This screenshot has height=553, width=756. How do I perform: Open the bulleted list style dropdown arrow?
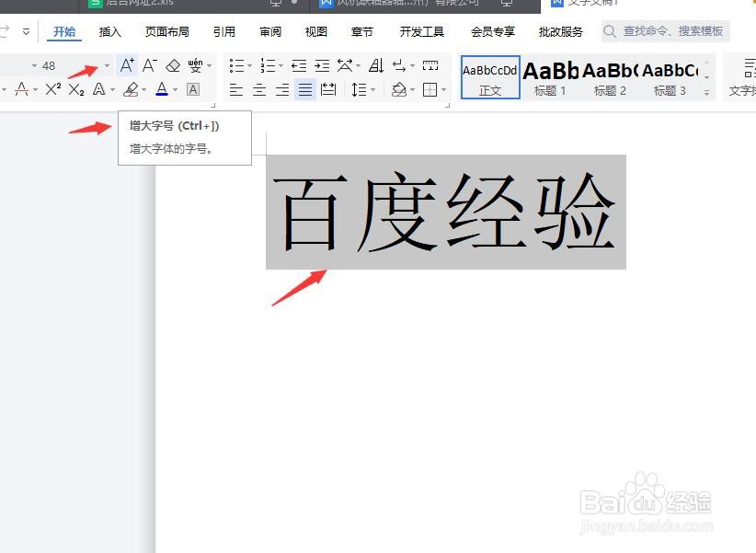coord(250,65)
